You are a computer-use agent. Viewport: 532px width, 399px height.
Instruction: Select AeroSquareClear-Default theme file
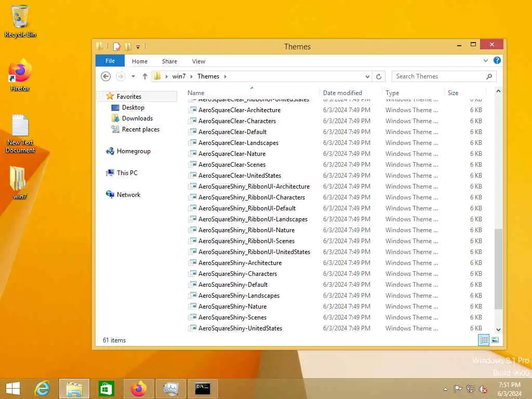pyautogui.click(x=232, y=131)
